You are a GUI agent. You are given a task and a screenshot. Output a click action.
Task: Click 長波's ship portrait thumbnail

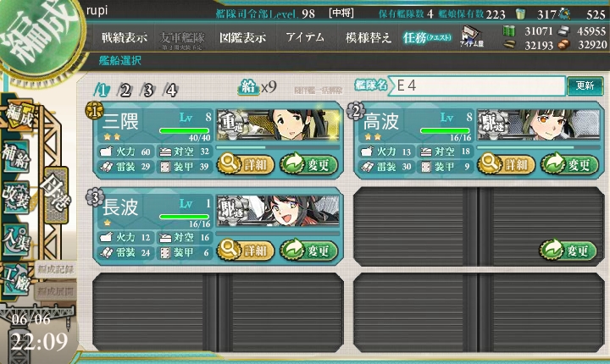click(x=278, y=211)
